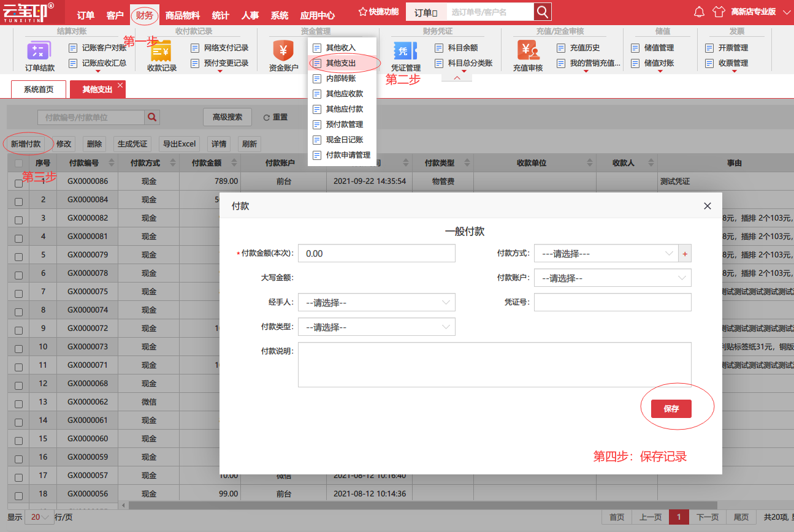This screenshot has height=532, width=794.
Task: Collapse the ribbon with the up chevron
Action: click(457, 77)
